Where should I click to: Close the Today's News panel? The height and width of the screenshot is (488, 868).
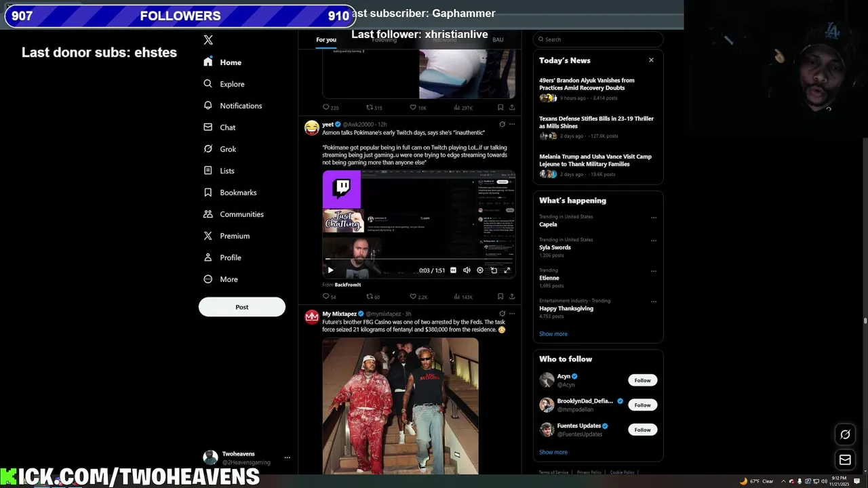tap(651, 60)
